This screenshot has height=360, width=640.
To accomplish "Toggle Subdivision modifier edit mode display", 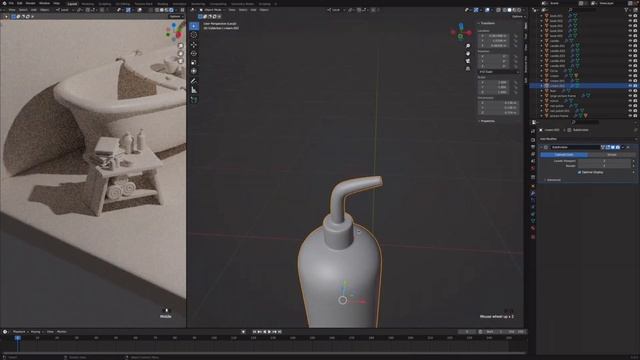I will click(608, 147).
